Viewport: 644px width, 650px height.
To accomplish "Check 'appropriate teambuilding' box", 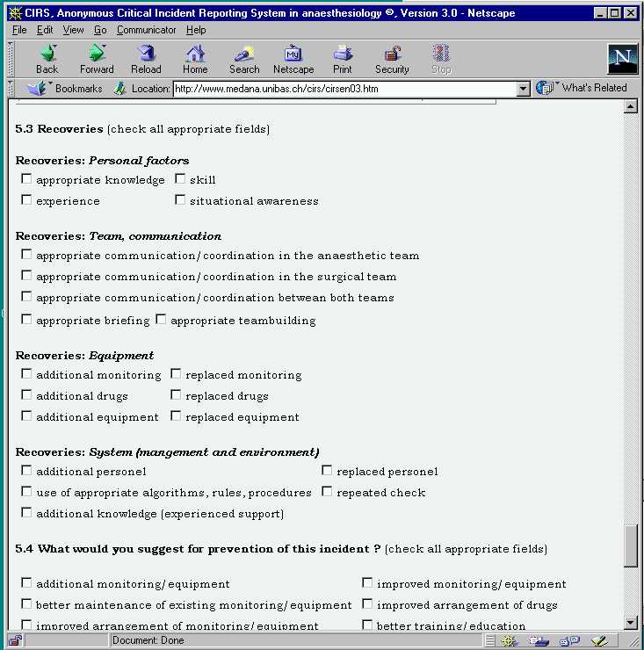I will tap(161, 319).
